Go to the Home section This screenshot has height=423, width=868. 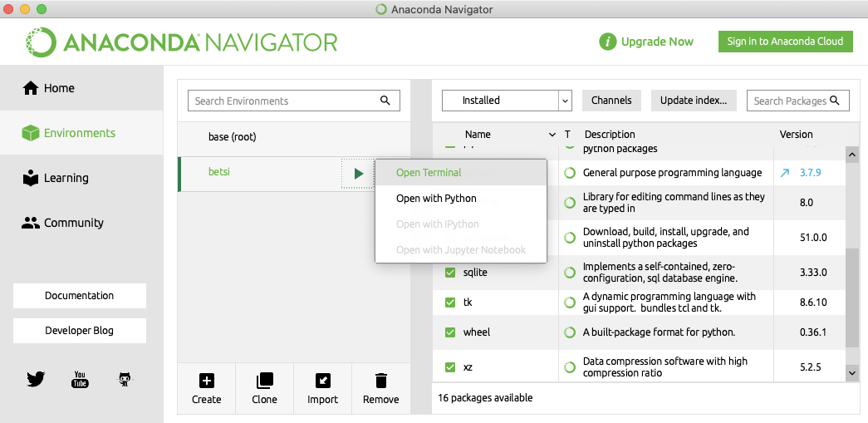48,88
